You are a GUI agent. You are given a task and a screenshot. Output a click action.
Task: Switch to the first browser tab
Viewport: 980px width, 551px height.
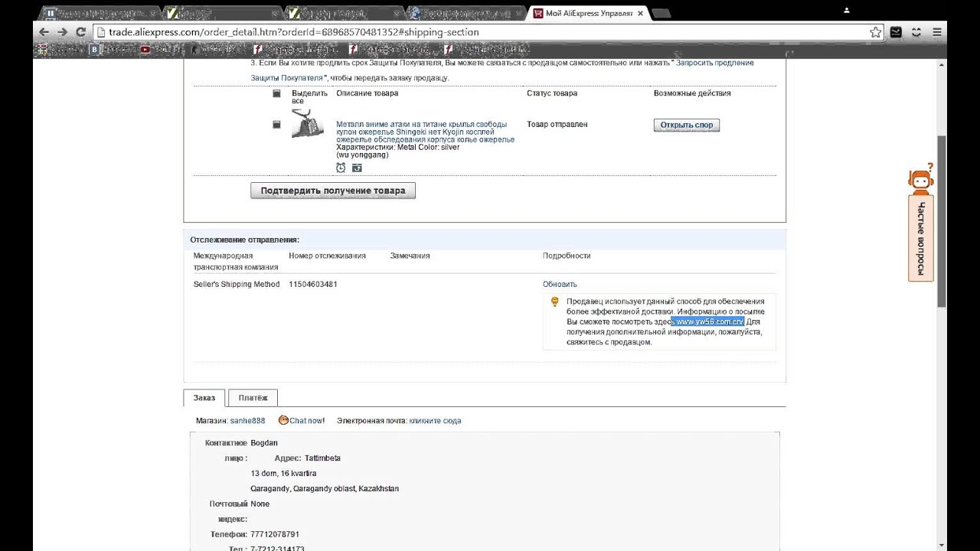click(x=100, y=13)
